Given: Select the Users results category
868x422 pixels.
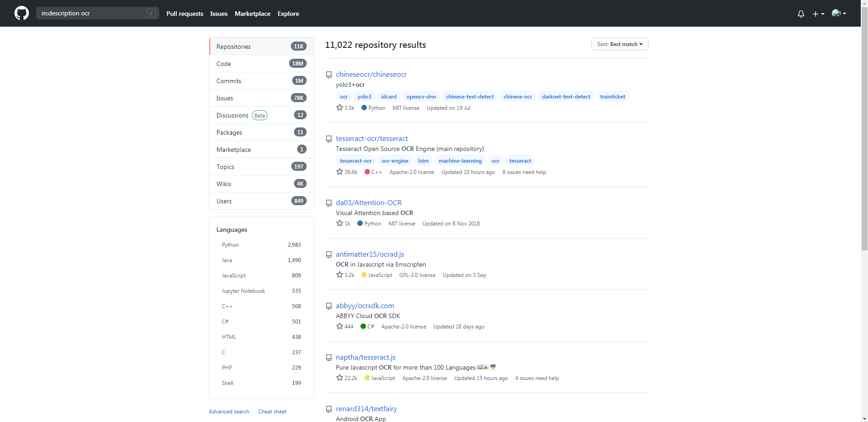Looking at the screenshot, I should point(261,201).
